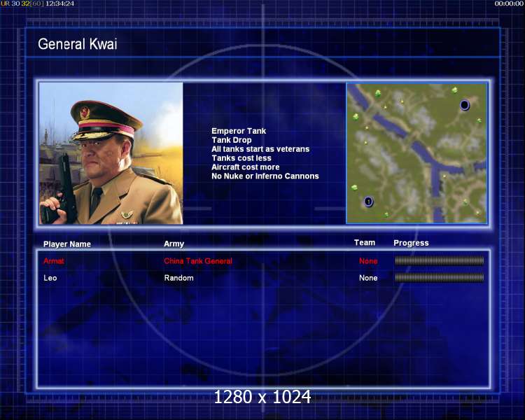Click Armat's team value 'None'
Viewport: 525px width, 420px height.
(x=368, y=261)
